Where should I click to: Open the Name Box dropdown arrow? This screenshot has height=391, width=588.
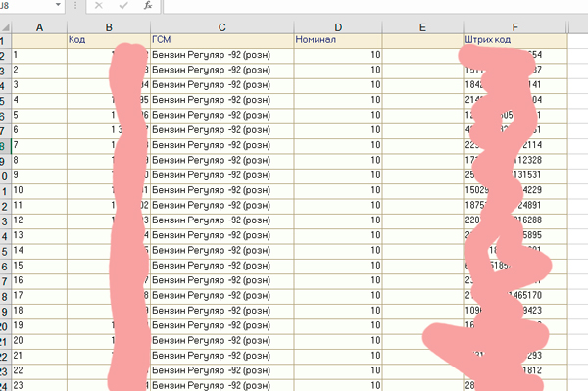58,5
